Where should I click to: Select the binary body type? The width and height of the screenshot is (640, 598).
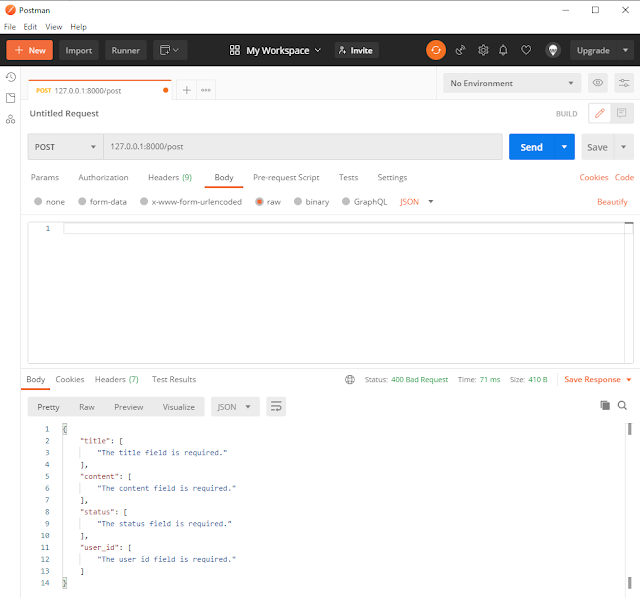(x=298, y=202)
